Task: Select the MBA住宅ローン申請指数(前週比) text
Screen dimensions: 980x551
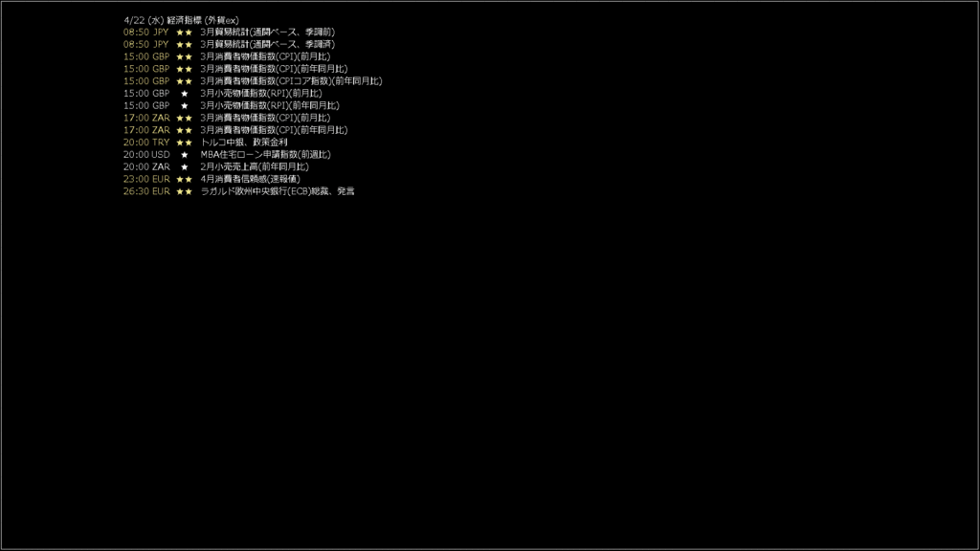Action: (x=266, y=154)
